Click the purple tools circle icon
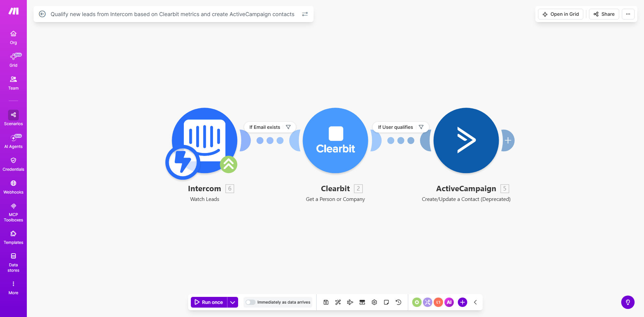Image resolution: width=644 pixels, height=317 pixels. [x=428, y=302]
